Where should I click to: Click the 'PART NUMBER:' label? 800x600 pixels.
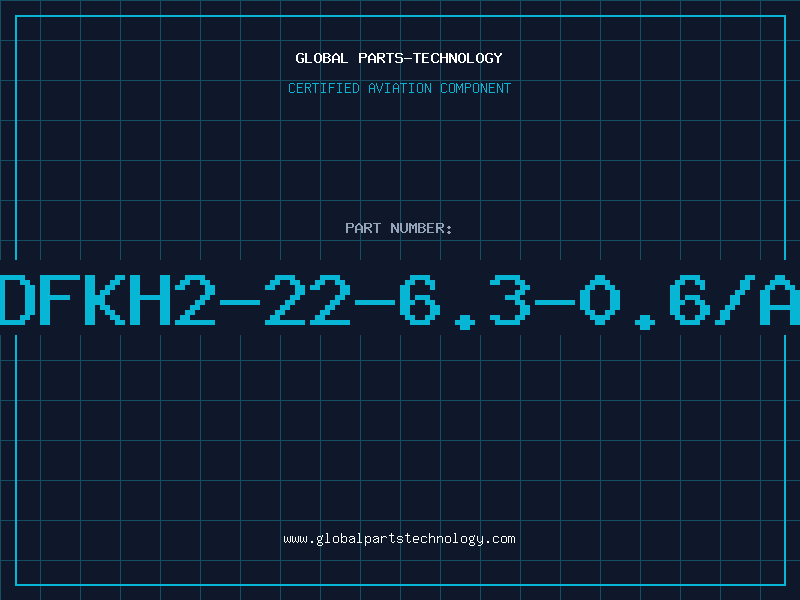tap(399, 228)
